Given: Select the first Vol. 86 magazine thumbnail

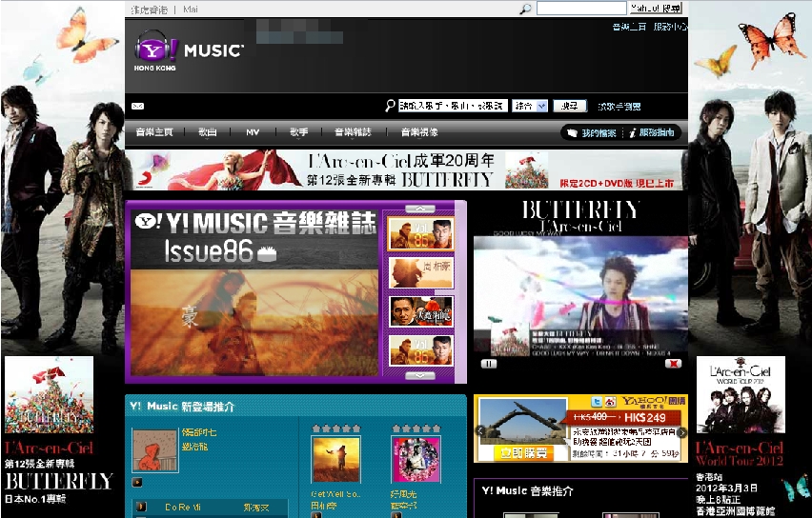Looking at the screenshot, I should [x=420, y=233].
